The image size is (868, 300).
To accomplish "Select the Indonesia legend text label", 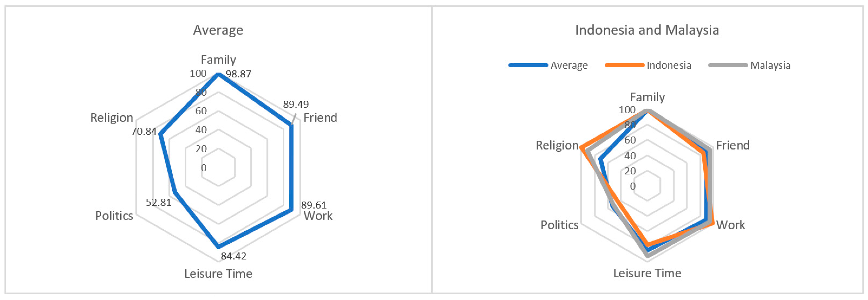I will click(x=669, y=65).
